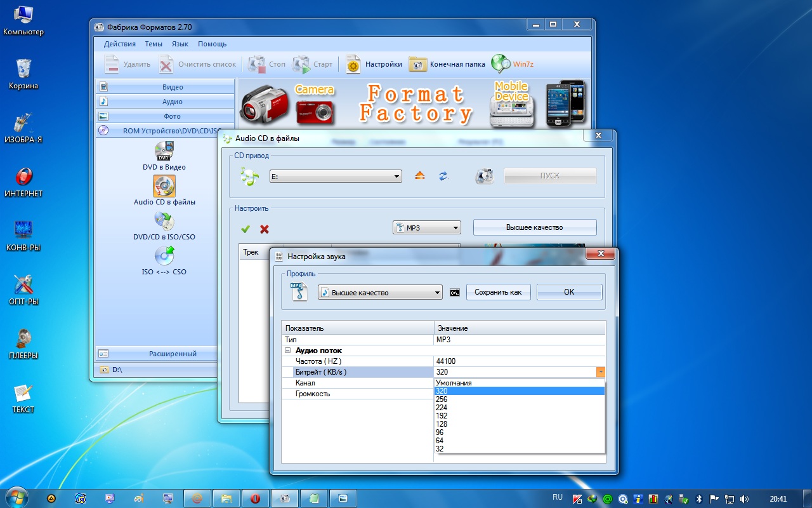
Task: Open the MP3 format dropdown
Action: click(x=427, y=227)
